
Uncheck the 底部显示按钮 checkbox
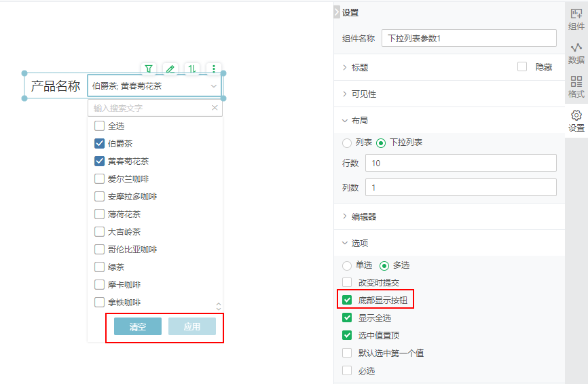point(348,300)
